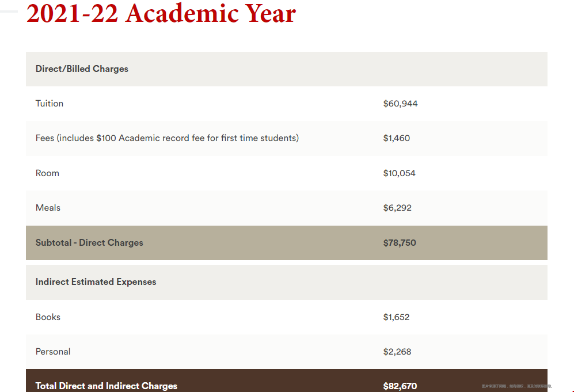Click the small watermark text at bottom right
Viewport: 574px width, 392px height.
(x=517, y=386)
